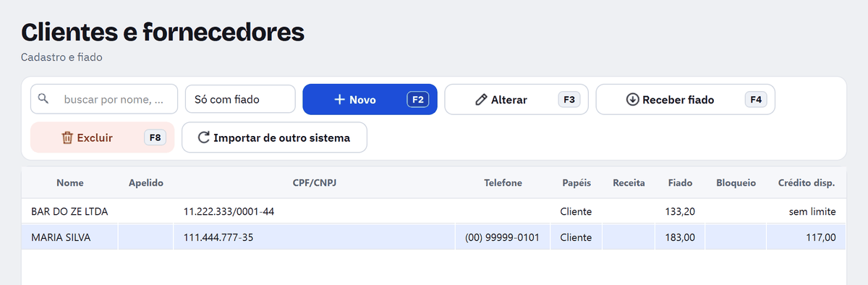Click the F8 shortcut badge
The image size is (868, 285).
[x=156, y=137]
